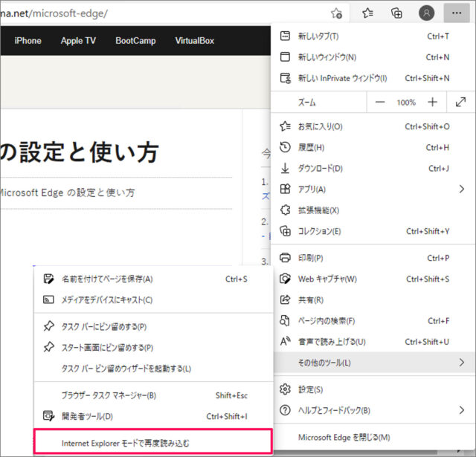Viewport: 476px width, 457px height.
Task: Select 新しいタブ(T) menu item
Action: click(x=373, y=36)
